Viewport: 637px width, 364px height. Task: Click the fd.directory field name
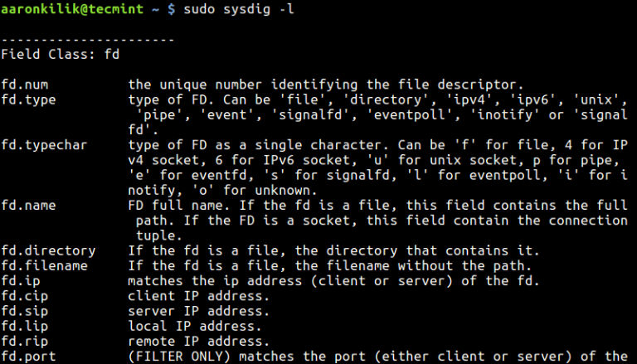[x=47, y=250]
